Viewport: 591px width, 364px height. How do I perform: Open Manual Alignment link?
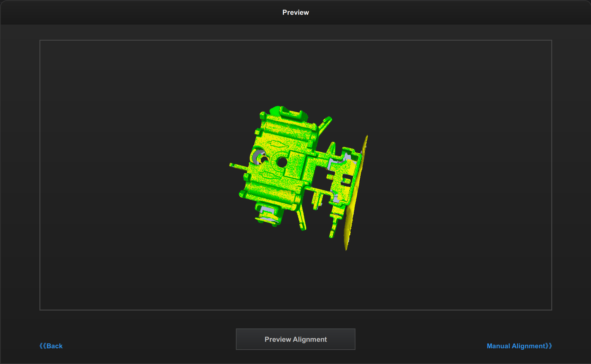pyautogui.click(x=515, y=346)
